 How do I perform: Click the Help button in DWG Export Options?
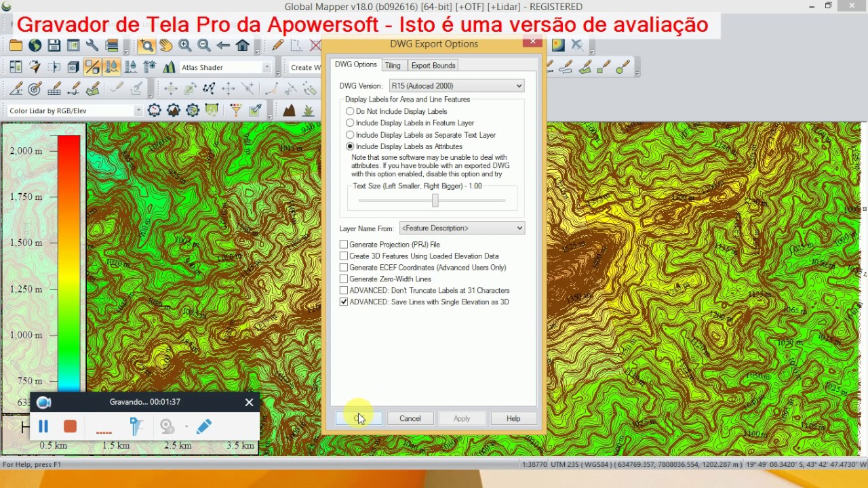click(513, 419)
